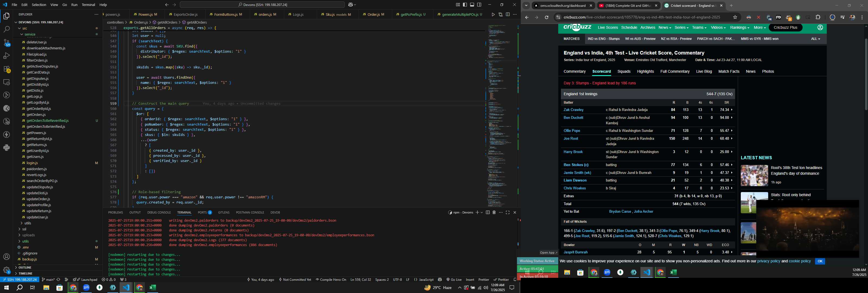Synchronize changes next to main branch
The image size is (868, 293).
point(58,279)
